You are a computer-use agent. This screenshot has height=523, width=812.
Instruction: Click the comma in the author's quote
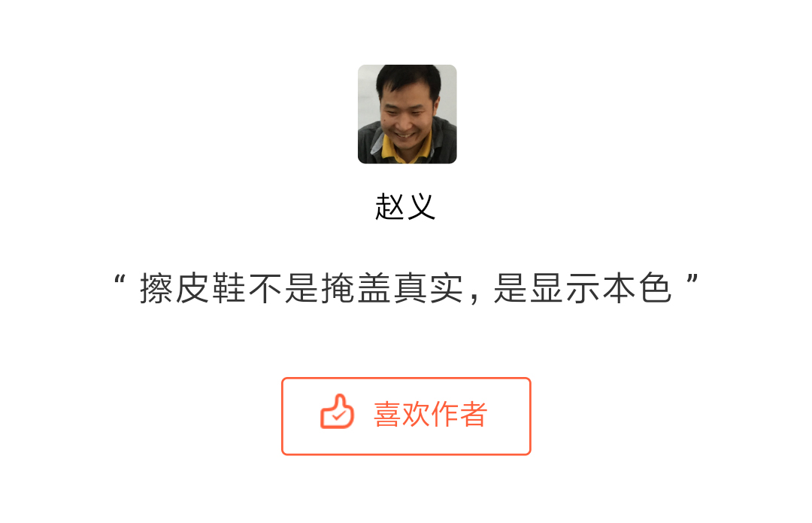point(474,297)
